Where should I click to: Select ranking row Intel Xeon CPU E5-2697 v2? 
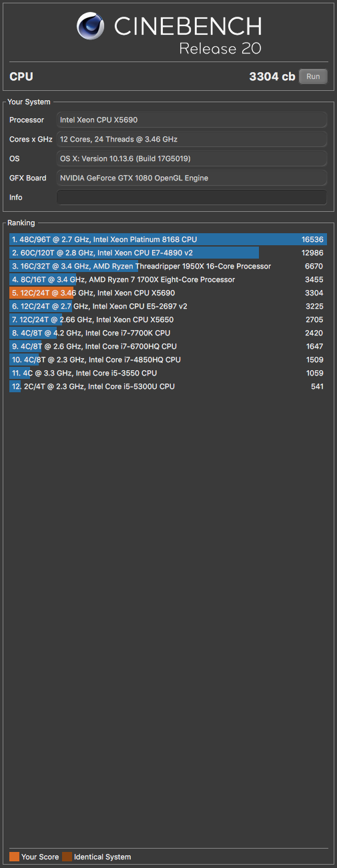coord(168,306)
